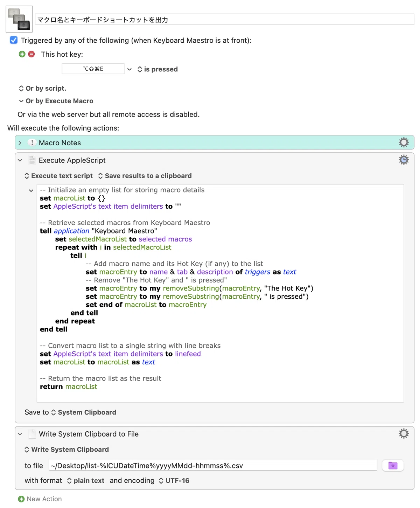Change the 'Write System Clipboard' popup
The height and width of the screenshot is (508, 420).
66,450
